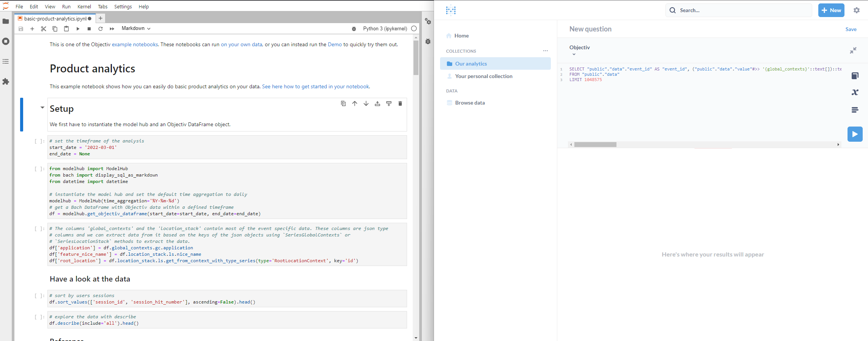
Task: Open Metabase settings gear icon
Action: click(857, 10)
